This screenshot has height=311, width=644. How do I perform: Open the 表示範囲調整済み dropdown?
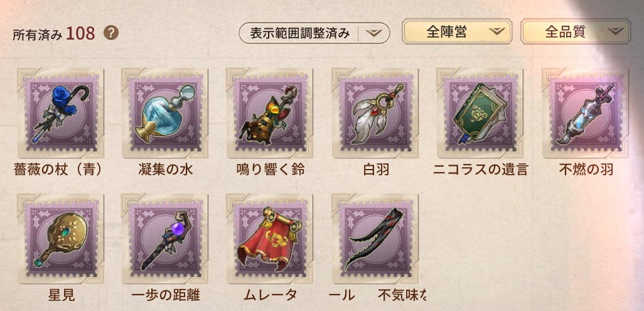pyautogui.click(x=314, y=33)
